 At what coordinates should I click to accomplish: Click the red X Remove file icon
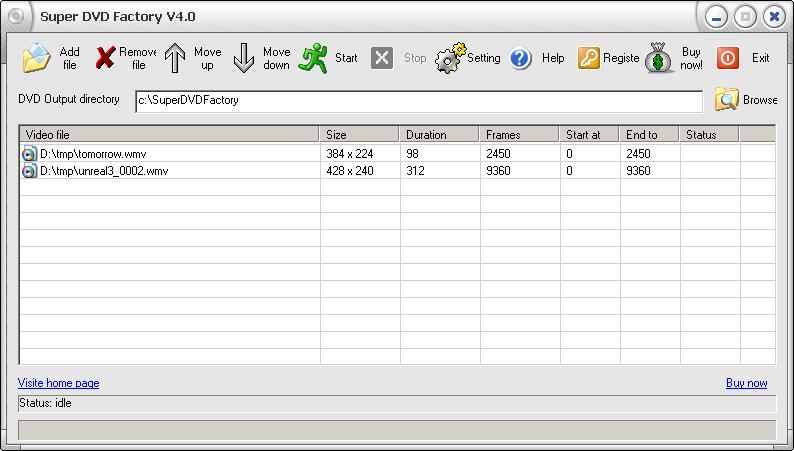(x=105, y=58)
